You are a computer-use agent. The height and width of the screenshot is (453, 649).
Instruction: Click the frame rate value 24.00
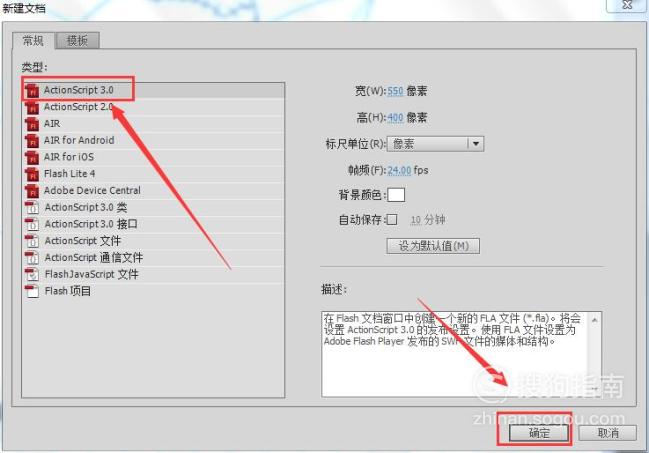click(x=399, y=170)
